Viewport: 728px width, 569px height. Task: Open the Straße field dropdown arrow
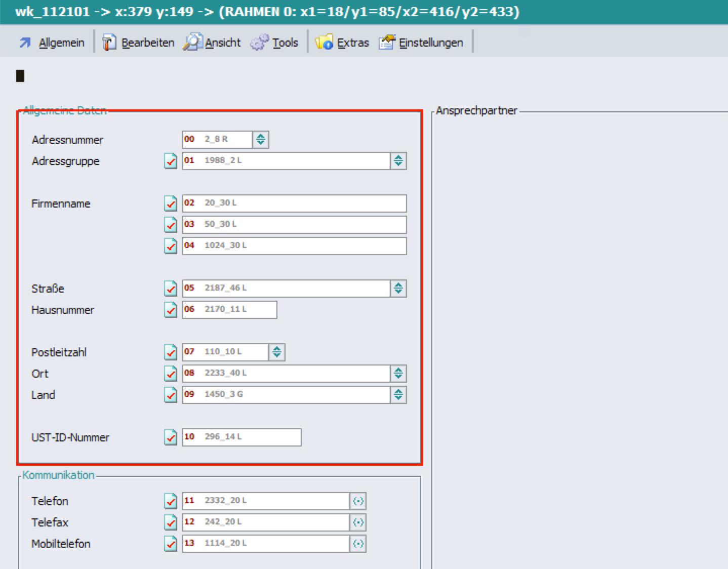pos(398,289)
